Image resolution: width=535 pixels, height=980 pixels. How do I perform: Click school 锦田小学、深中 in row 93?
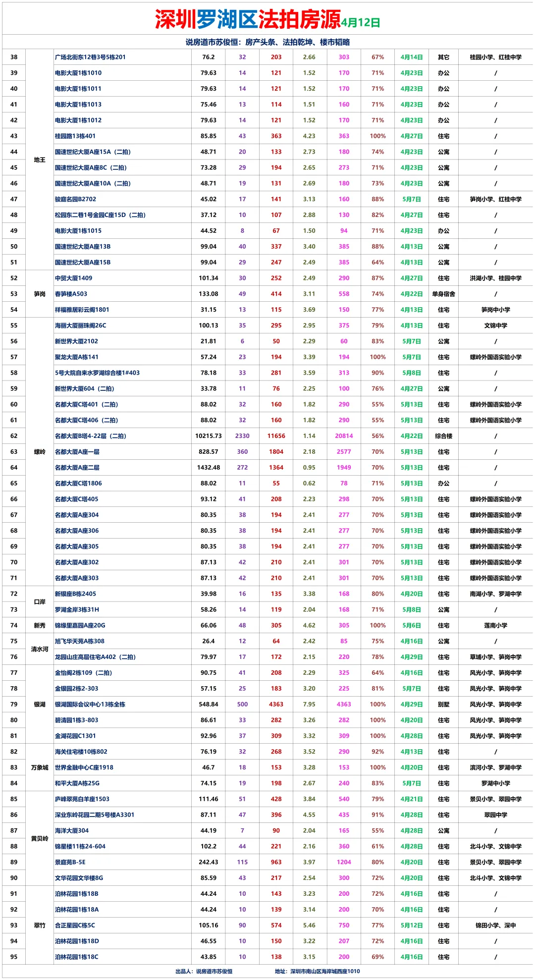pos(496,926)
